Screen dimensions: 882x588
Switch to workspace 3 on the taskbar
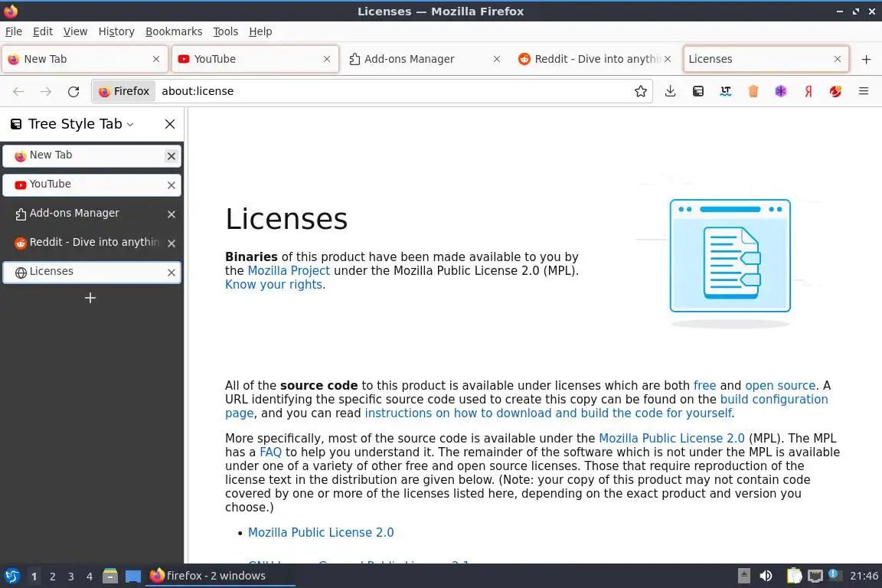coord(71,577)
